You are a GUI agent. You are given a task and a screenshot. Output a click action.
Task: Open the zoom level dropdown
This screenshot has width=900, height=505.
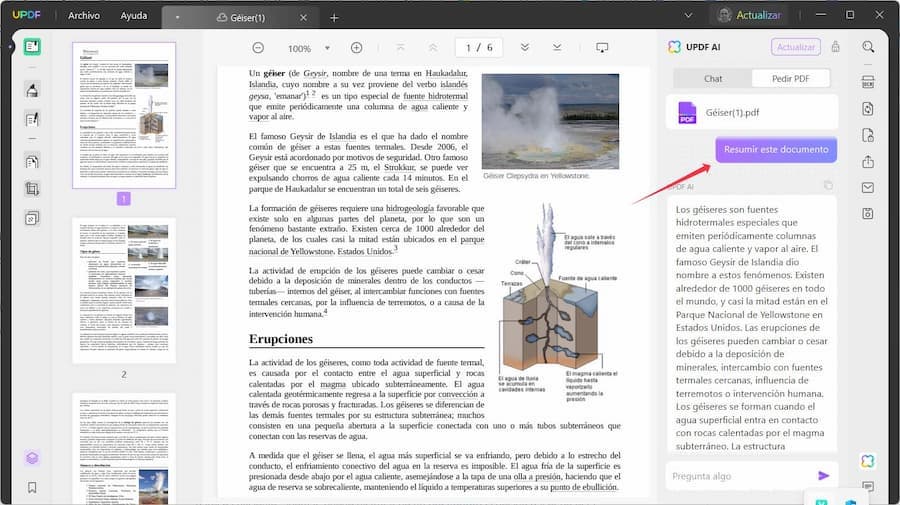pyautogui.click(x=327, y=48)
